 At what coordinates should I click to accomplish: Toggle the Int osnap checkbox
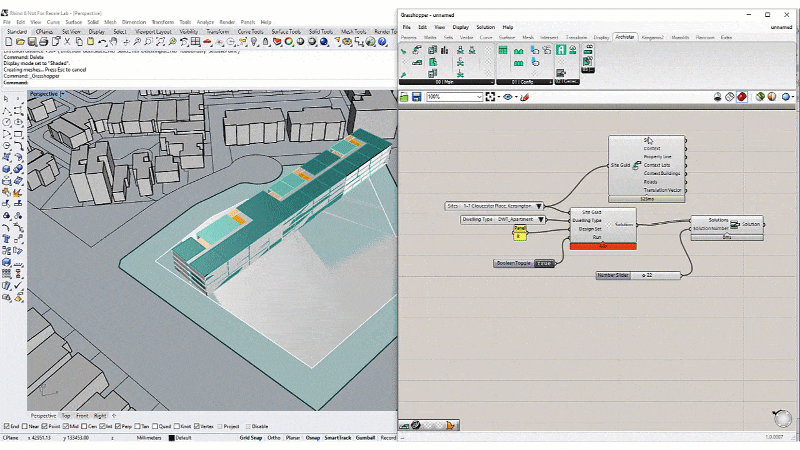click(x=102, y=426)
